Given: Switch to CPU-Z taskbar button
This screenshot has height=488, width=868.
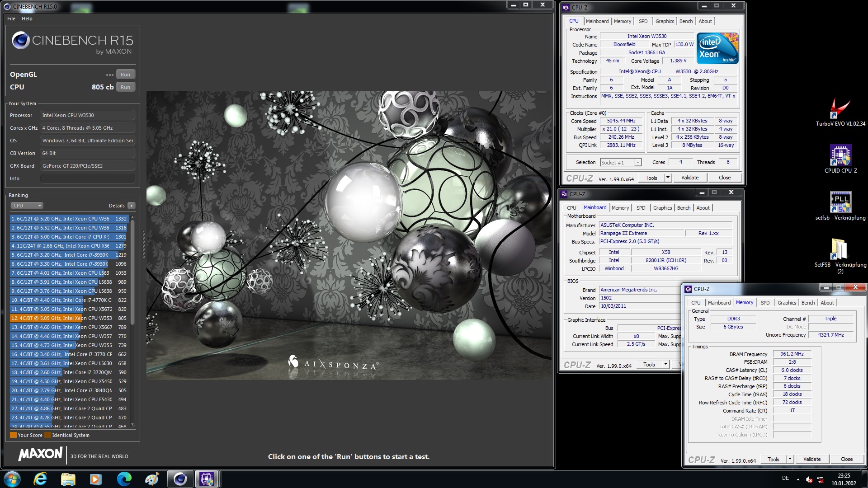Looking at the screenshot, I should tap(207, 479).
